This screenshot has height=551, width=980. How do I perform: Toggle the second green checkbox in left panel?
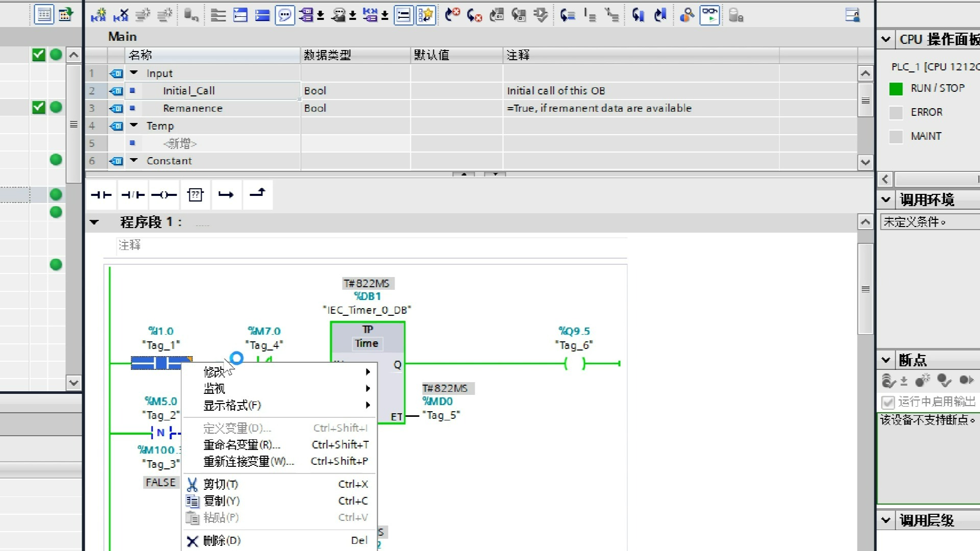coord(39,107)
